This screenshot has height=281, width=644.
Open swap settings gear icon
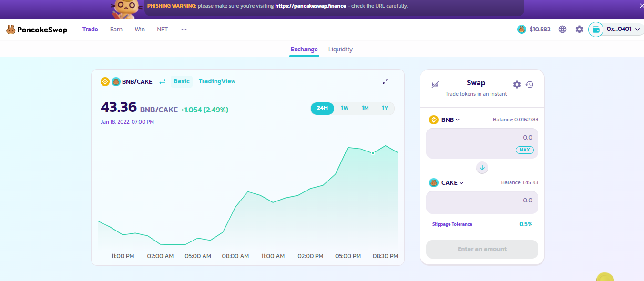tap(517, 84)
